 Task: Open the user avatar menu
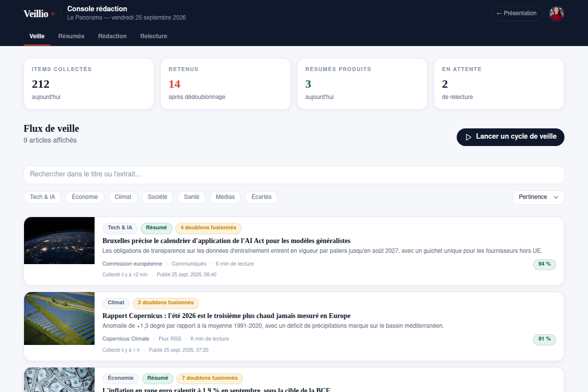(x=557, y=14)
